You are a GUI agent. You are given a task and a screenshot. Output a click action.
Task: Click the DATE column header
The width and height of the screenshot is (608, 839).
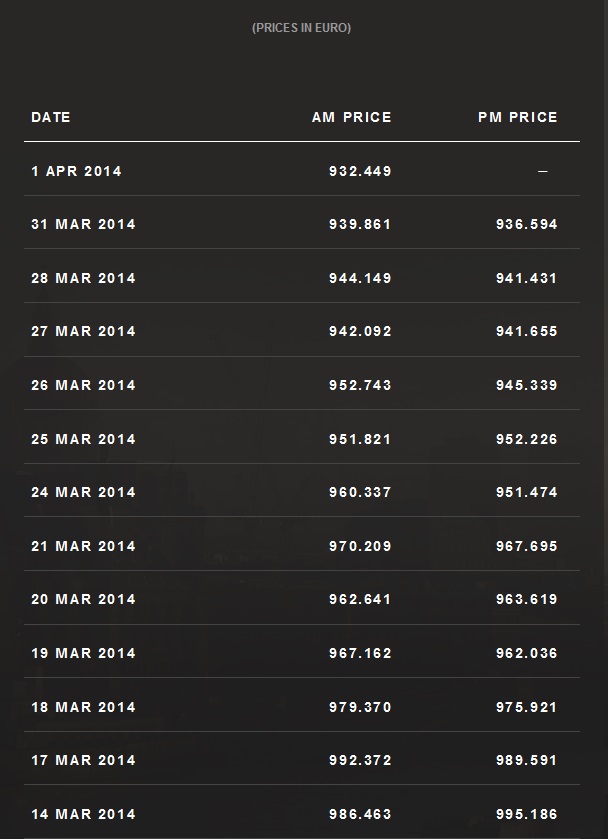(51, 117)
